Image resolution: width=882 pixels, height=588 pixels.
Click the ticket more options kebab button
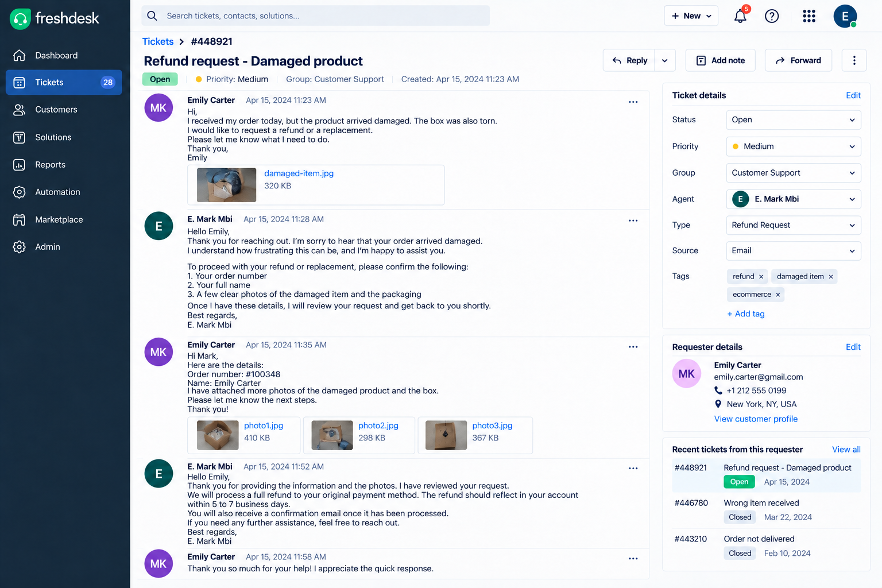[854, 60]
